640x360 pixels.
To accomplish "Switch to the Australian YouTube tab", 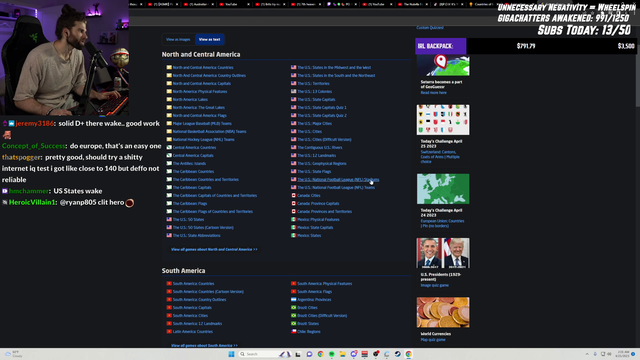I will [198, 4].
